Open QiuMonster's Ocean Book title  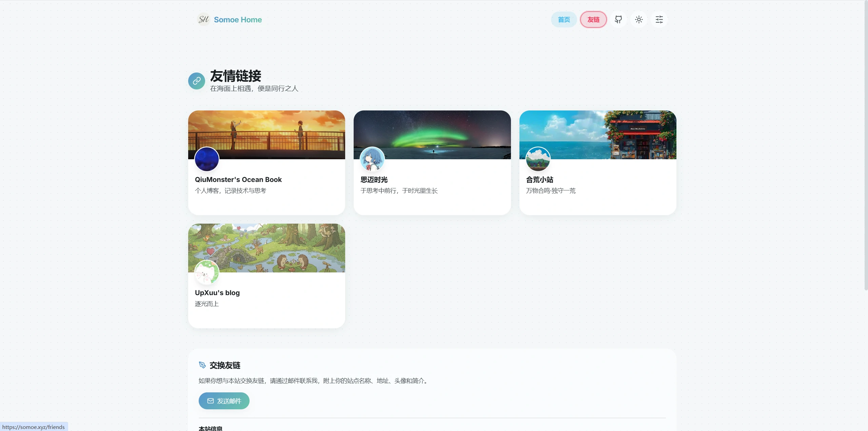[x=238, y=180]
